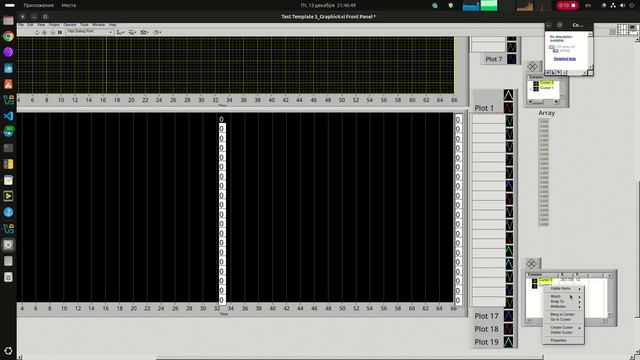
Task: Click x-axis label 16 on upper graph
Action: [103, 100]
